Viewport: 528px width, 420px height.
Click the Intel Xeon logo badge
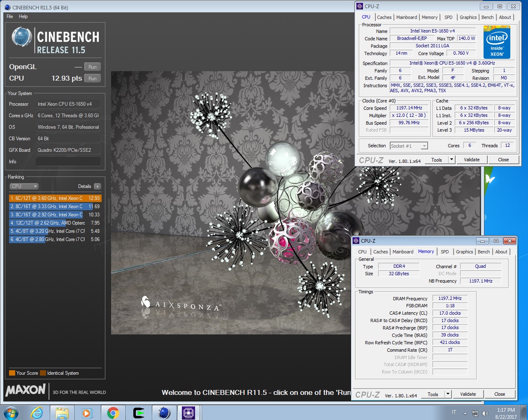497,42
